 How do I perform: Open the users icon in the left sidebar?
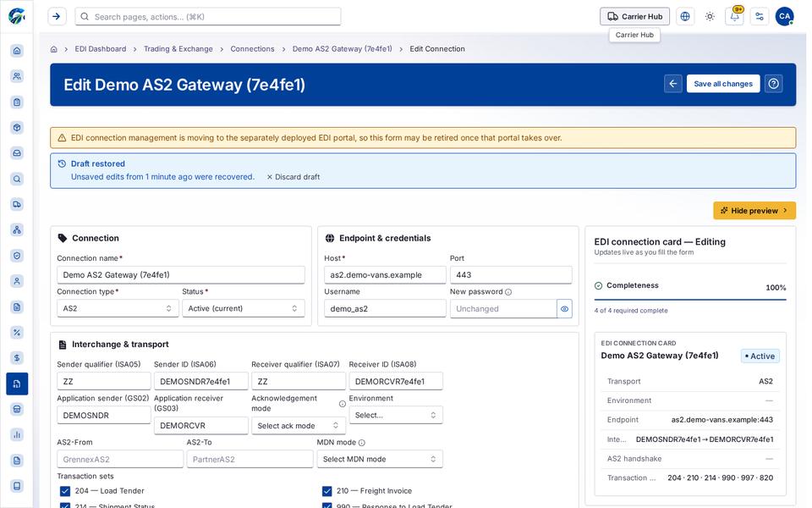click(17, 76)
